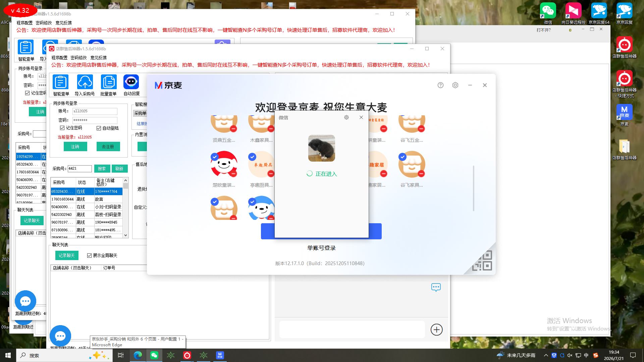Open the 批量查单 toolbar icon

[109, 82]
